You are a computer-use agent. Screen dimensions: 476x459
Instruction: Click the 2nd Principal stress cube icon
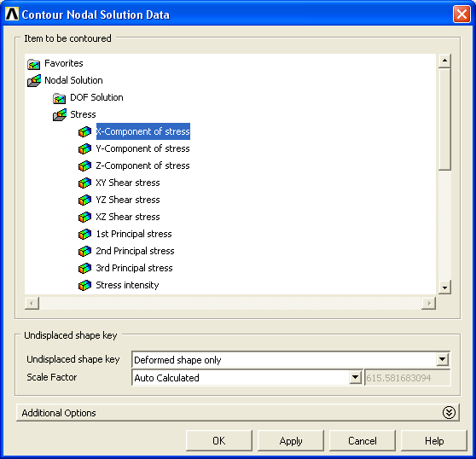click(84, 251)
